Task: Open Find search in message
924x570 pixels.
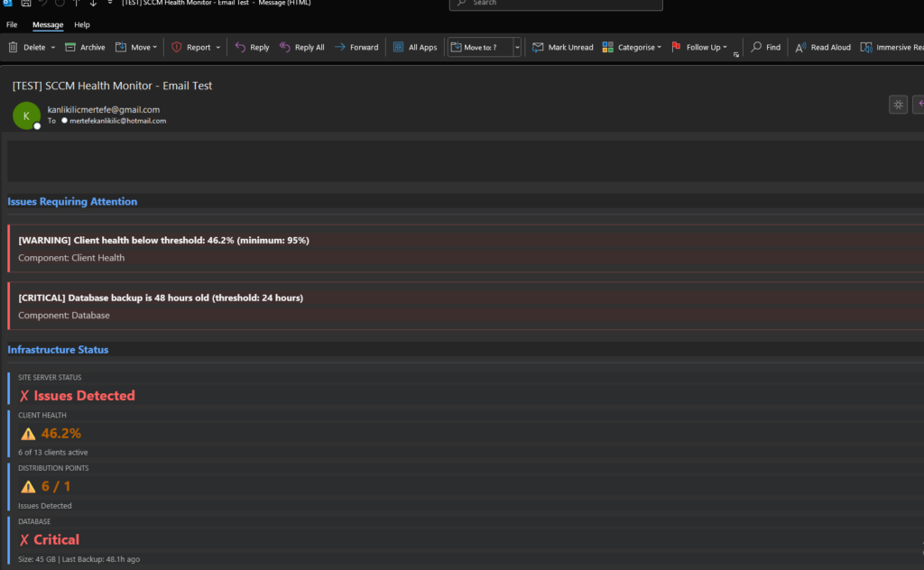Action: (765, 48)
